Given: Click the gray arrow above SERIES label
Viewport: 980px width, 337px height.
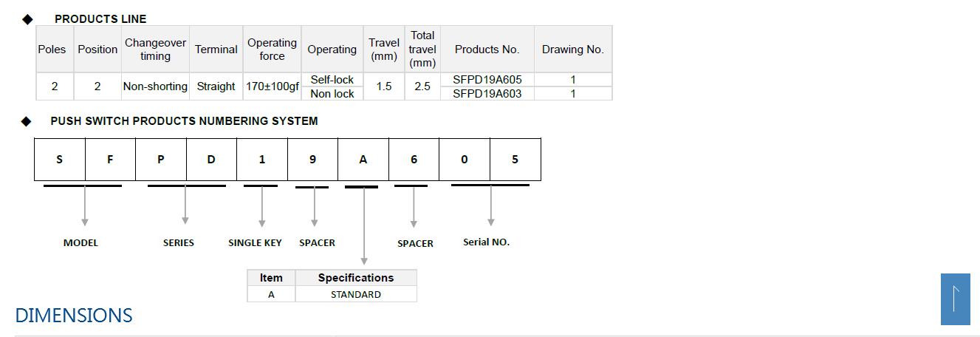Looking at the screenshot, I should tap(185, 205).
